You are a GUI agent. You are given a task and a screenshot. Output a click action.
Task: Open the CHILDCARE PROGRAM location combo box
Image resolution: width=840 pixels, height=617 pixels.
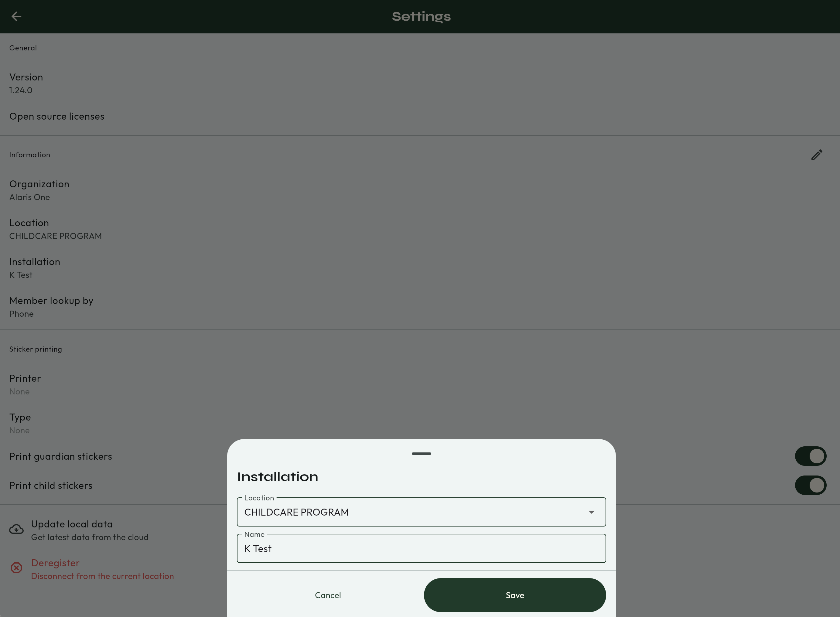(411, 512)
